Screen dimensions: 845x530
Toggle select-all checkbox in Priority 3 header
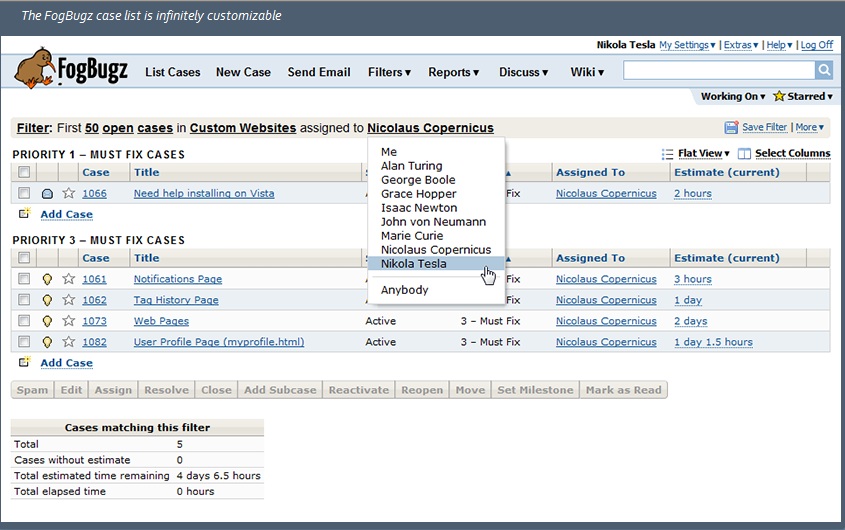click(24, 258)
